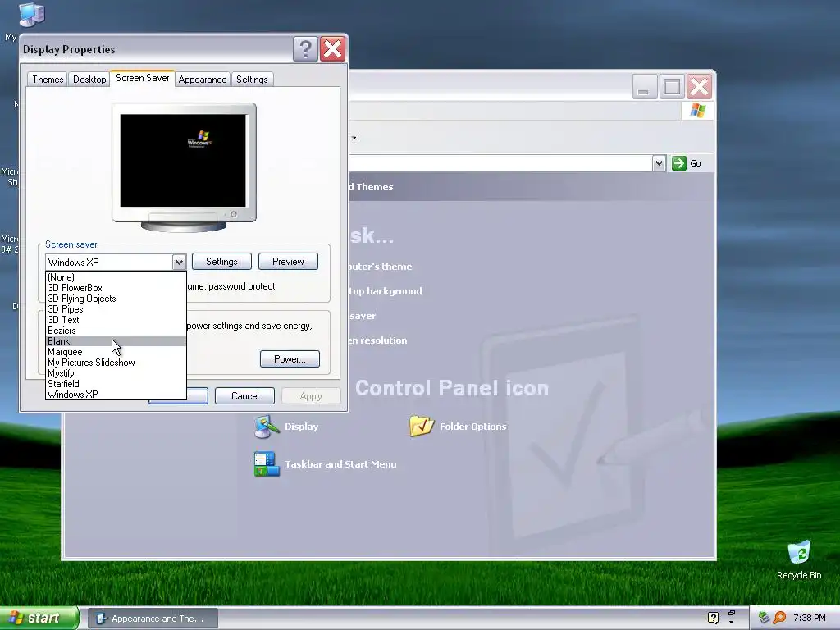Click the Help question mark button in Display Properties
The image size is (840, 630).
coord(305,49)
